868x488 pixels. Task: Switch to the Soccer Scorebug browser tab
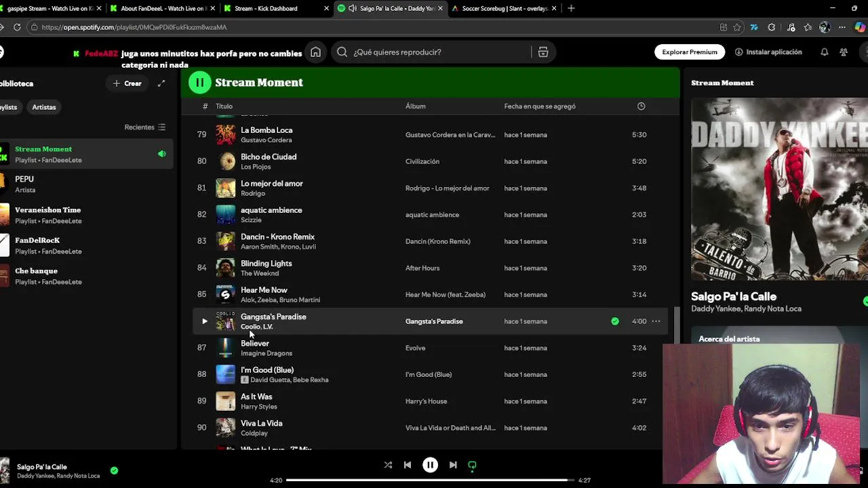pyautogui.click(x=505, y=8)
